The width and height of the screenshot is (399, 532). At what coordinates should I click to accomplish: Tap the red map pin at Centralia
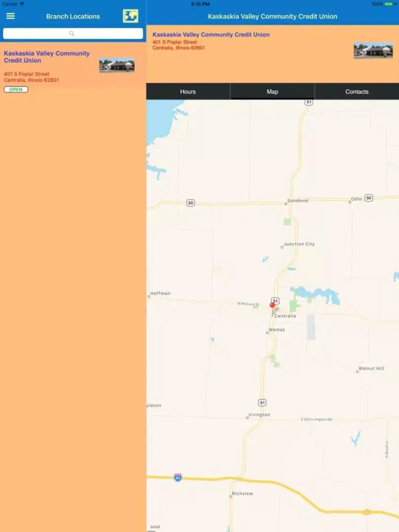[x=272, y=305]
